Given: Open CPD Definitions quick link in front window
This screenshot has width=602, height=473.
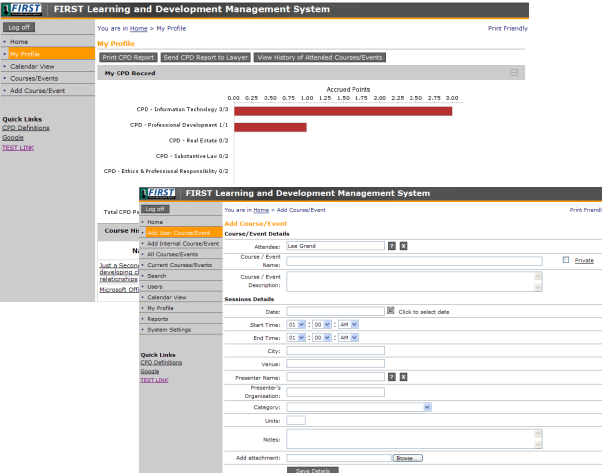Looking at the screenshot, I should click(161, 362).
